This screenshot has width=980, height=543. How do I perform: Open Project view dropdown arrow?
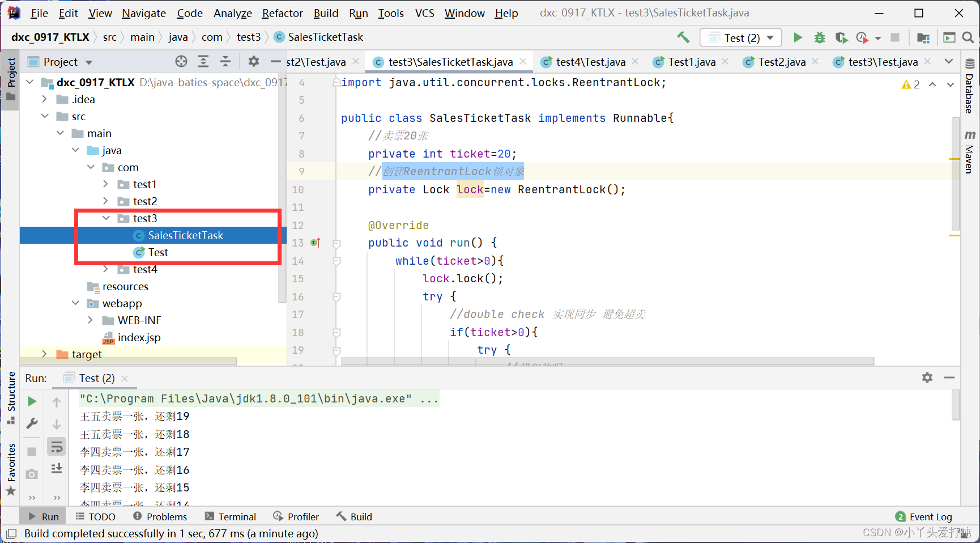pos(89,62)
